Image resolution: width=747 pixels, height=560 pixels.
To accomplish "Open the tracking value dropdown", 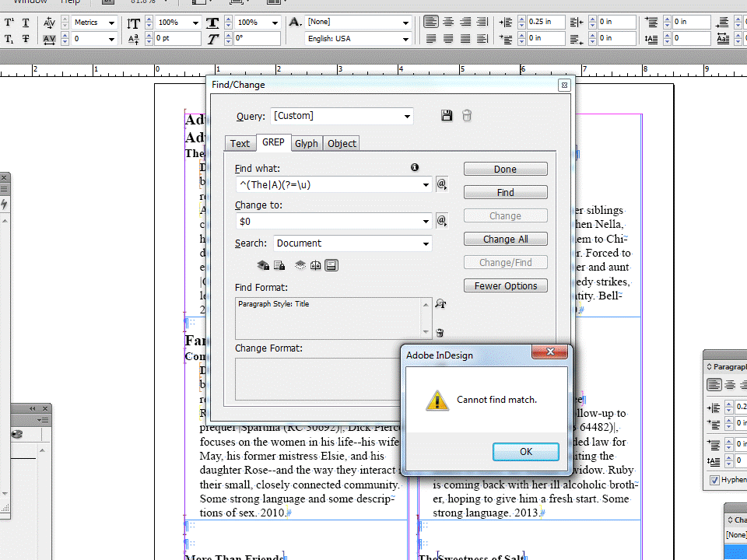I will click(x=111, y=39).
